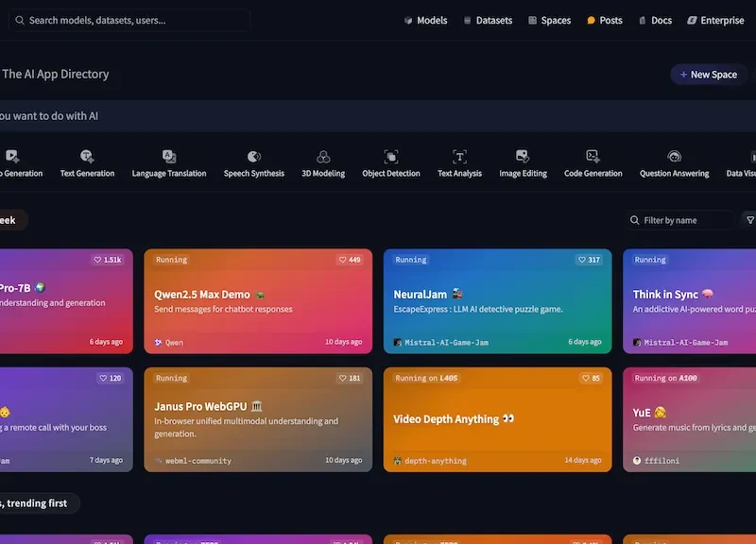This screenshot has height=544, width=756.
Task: Open the Think in Sync space
Action: pyautogui.click(x=690, y=301)
